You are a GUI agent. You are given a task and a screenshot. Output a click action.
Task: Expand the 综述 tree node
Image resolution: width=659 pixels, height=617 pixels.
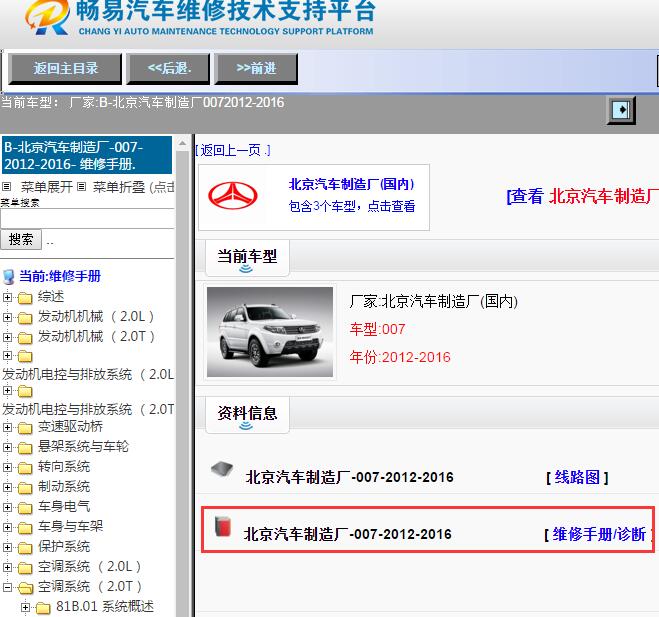point(7,298)
